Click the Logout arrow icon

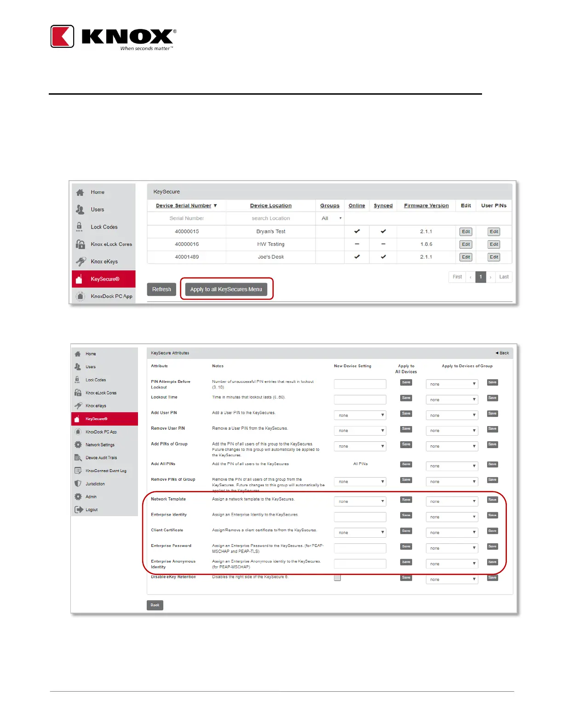(79, 510)
